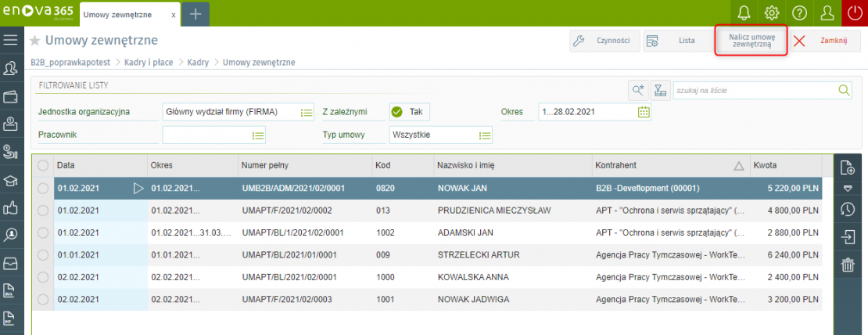Click the green search magnifier icon

pyautogui.click(x=844, y=90)
